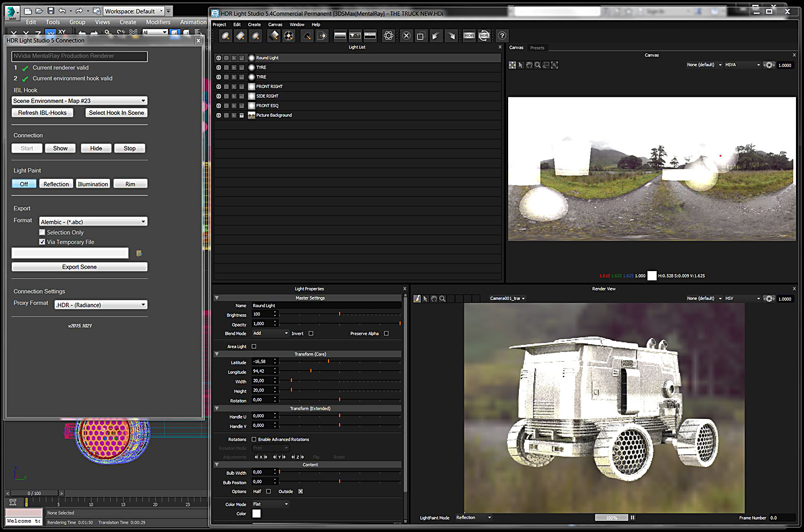Image resolution: width=804 pixels, height=532 pixels.
Task: Collapse the Transform (Core) section
Action: point(217,354)
